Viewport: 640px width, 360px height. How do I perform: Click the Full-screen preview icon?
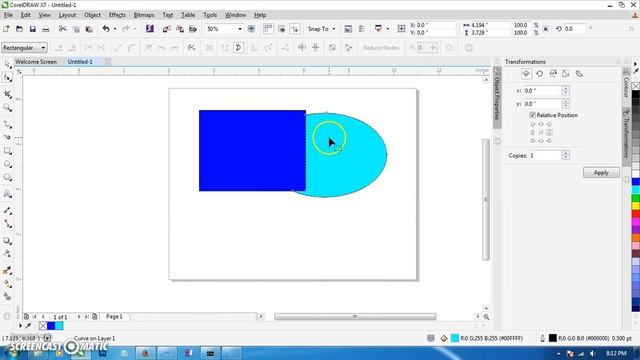pos(251,29)
